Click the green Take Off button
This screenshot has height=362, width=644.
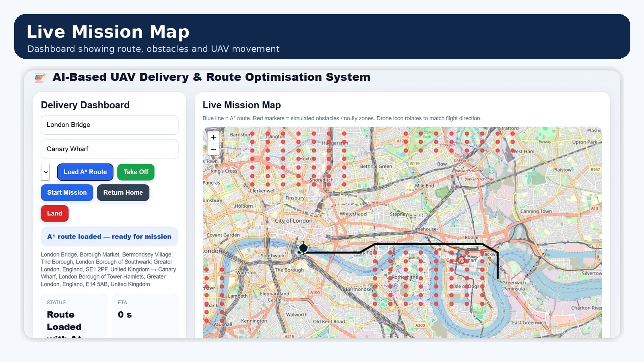click(136, 172)
